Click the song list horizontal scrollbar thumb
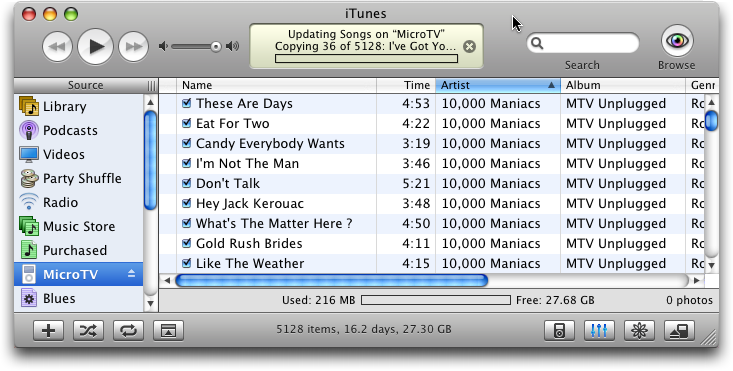The height and width of the screenshot is (371, 733). click(331, 280)
